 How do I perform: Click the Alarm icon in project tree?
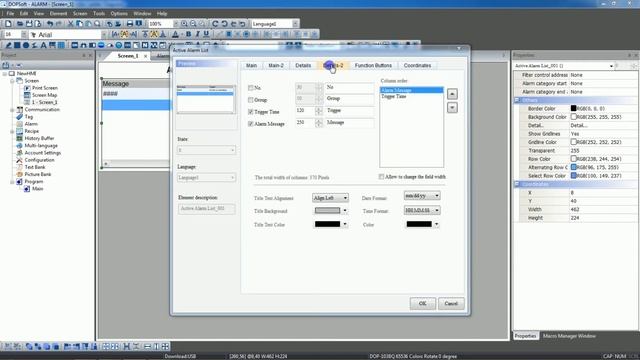click(19, 124)
